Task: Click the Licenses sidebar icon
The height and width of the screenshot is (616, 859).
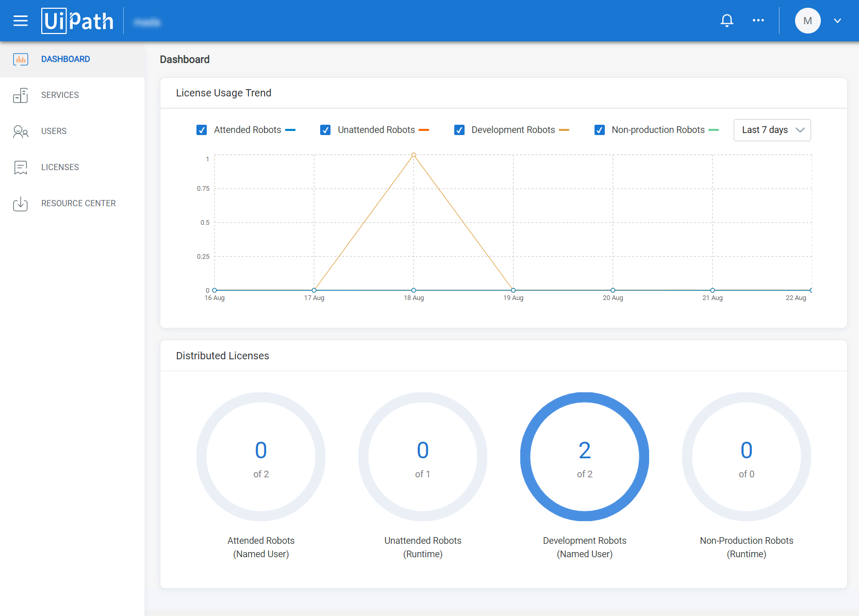Action: (x=21, y=168)
